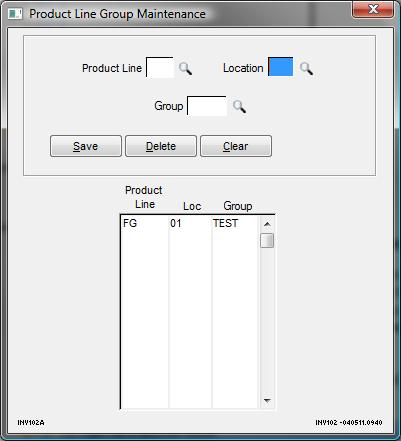The image size is (401, 441).
Task: Click list scrollbar down arrow
Action: [x=267, y=400]
